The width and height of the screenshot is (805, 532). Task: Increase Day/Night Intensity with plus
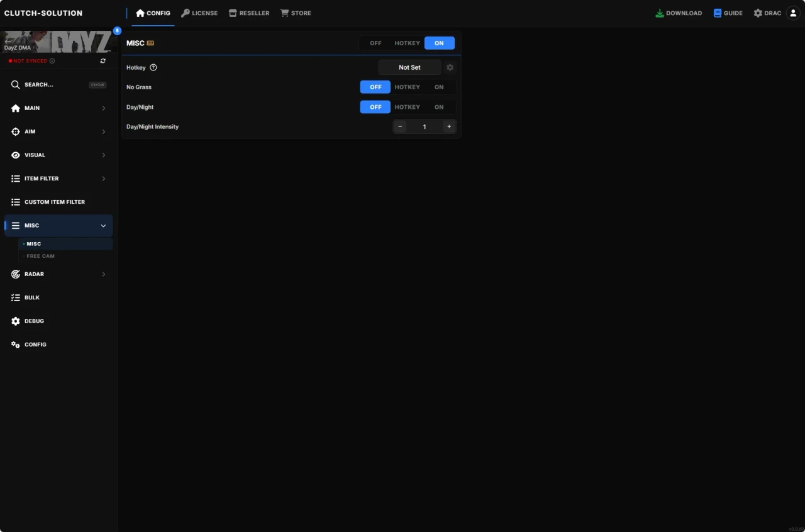tap(449, 127)
